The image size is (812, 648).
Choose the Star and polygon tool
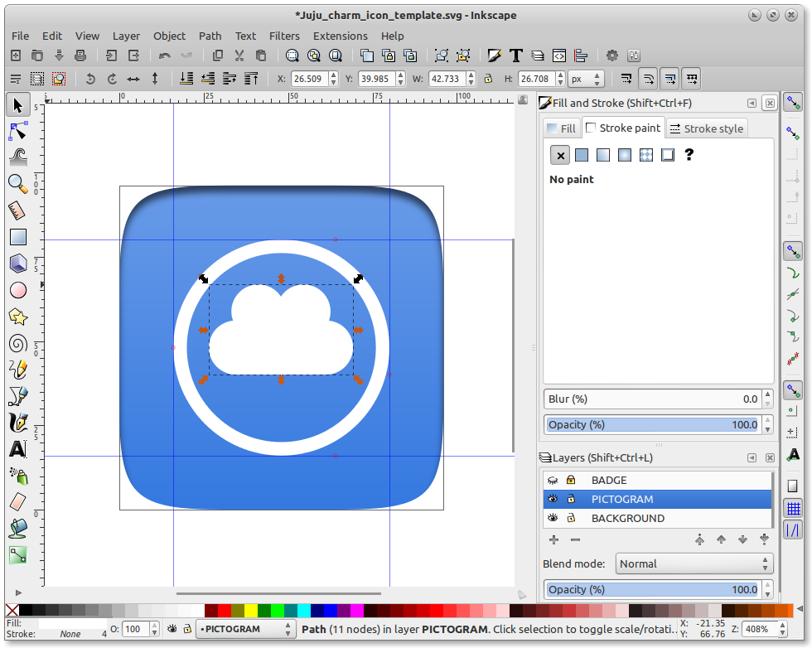[x=17, y=317]
